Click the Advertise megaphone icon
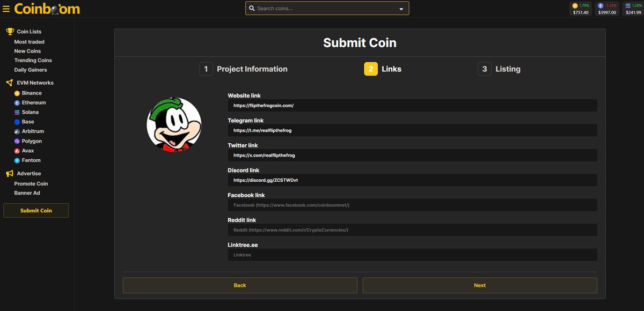Viewport: 644px width, 311px height. tap(9, 174)
